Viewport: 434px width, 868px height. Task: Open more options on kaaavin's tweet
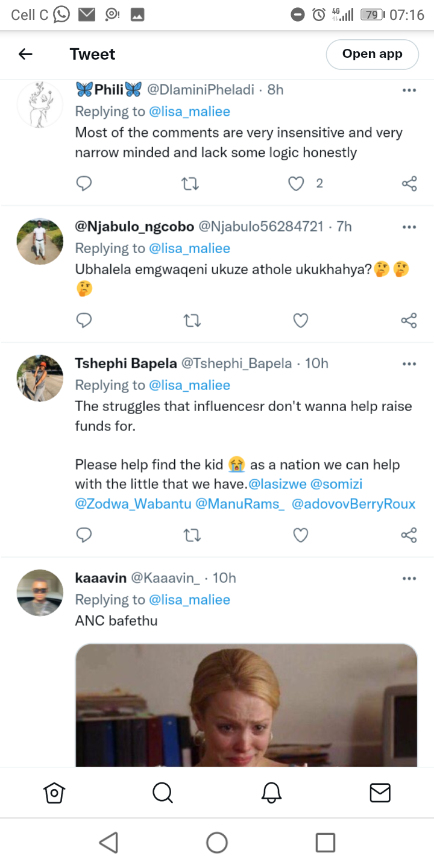tap(409, 579)
